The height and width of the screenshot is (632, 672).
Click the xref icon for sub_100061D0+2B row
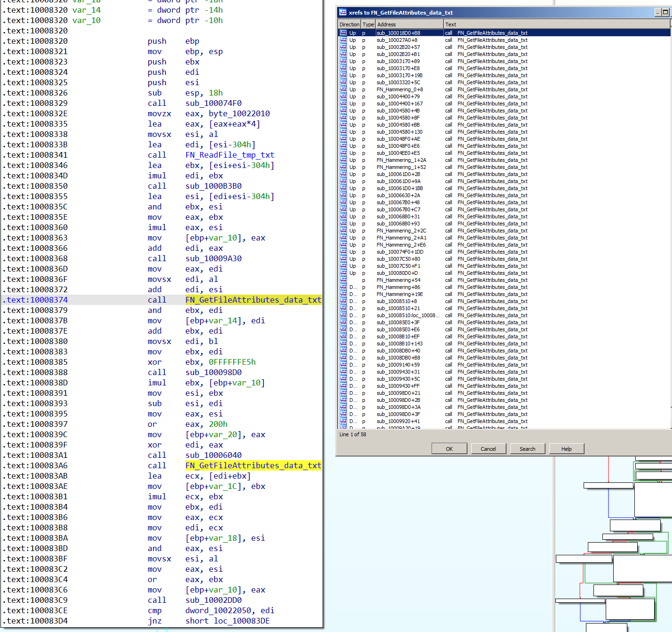point(343,174)
